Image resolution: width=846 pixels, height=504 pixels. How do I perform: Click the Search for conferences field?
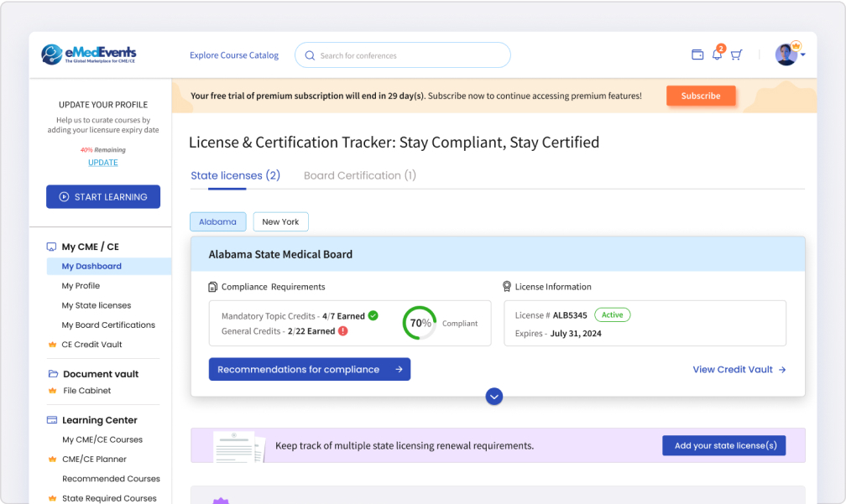tap(403, 55)
